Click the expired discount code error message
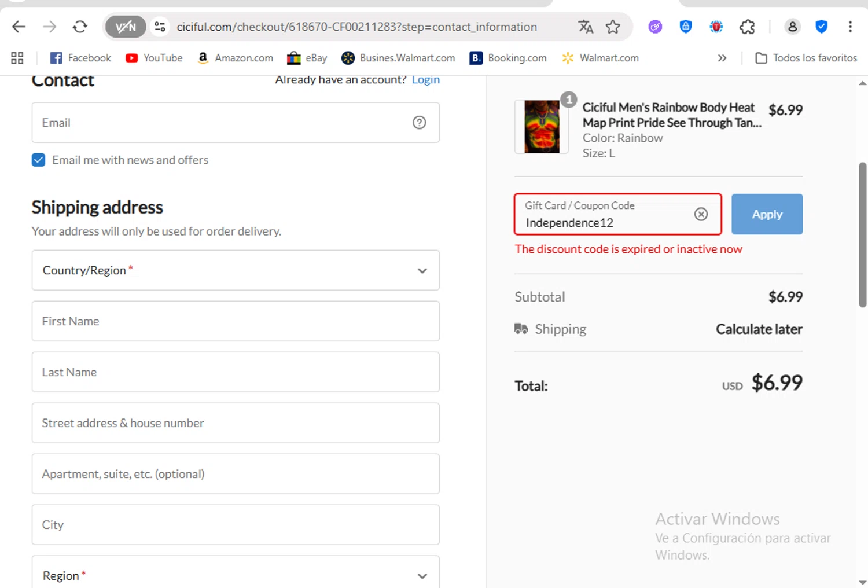This screenshot has height=588, width=868. pos(628,249)
